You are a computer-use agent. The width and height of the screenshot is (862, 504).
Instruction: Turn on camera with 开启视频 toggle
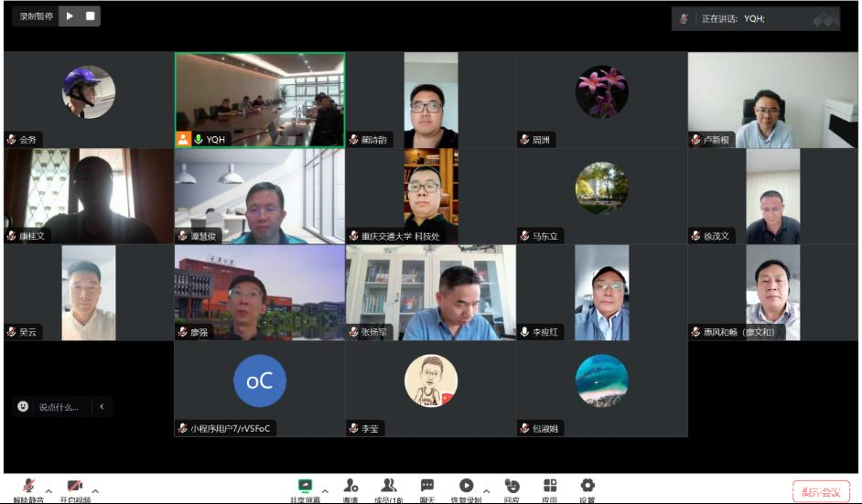click(75, 487)
